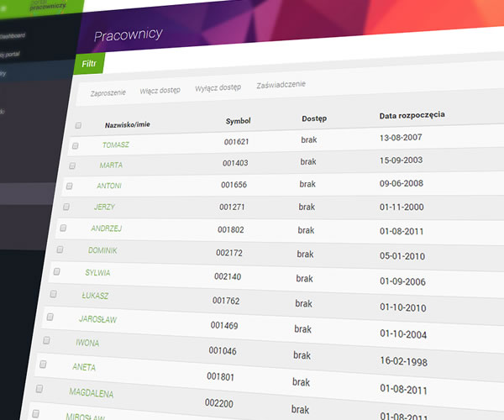Open employee ANTONI
Screen dimensions: 504x420
click(109, 186)
